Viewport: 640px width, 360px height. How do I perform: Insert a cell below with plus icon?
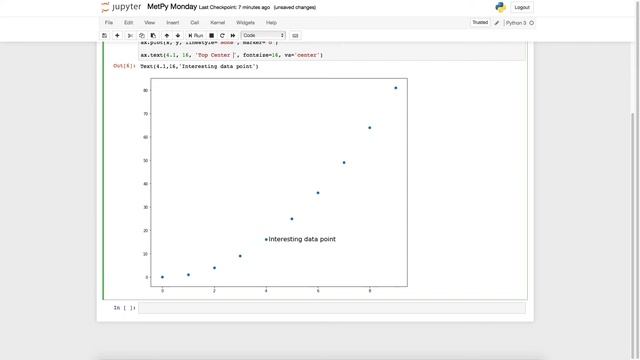click(117, 36)
